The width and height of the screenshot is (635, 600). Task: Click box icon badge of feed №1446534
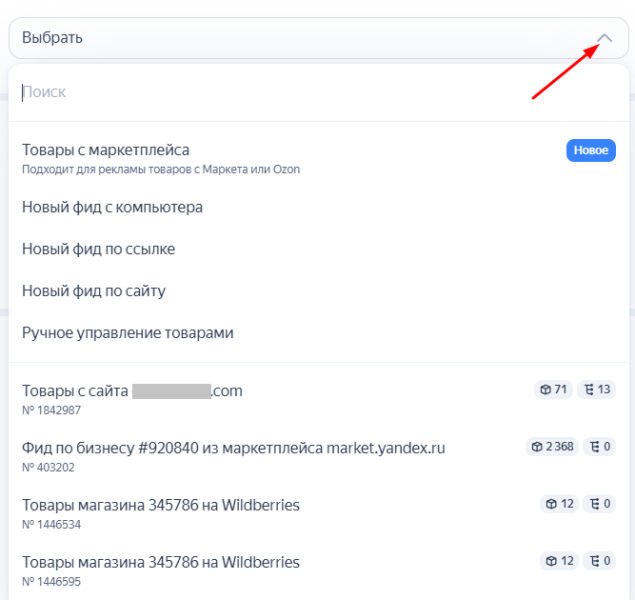560,504
